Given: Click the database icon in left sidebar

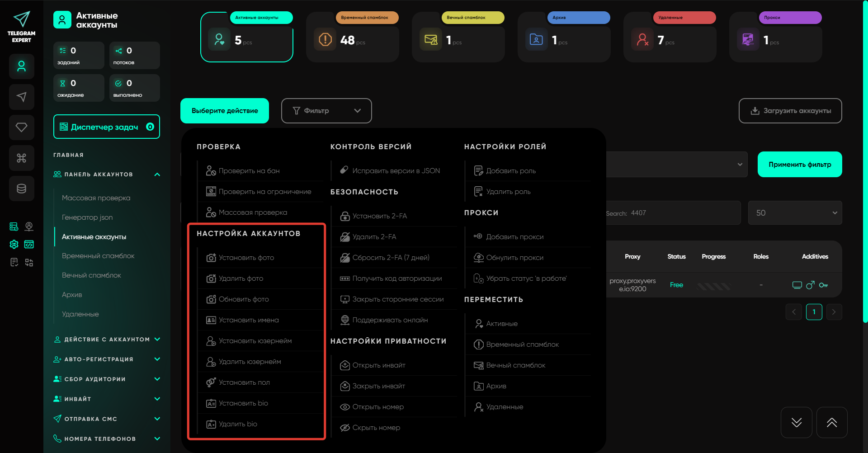Looking at the screenshot, I should [21, 189].
